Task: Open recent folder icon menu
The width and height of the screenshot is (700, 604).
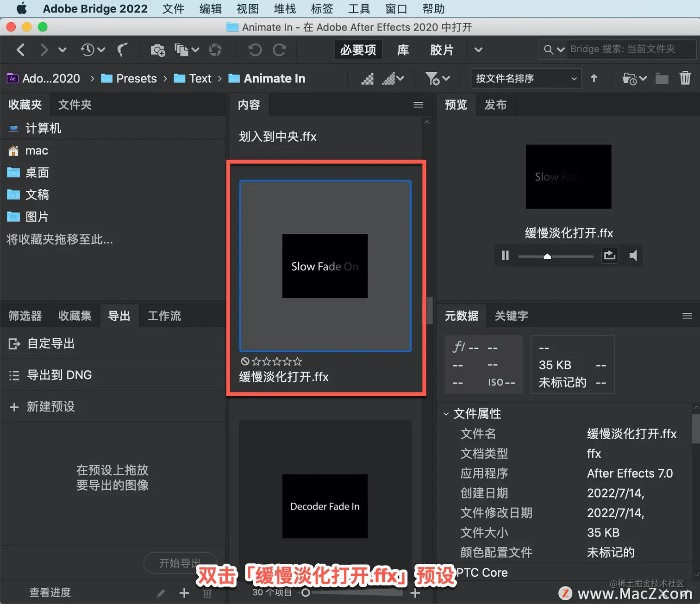Action: click(x=634, y=79)
